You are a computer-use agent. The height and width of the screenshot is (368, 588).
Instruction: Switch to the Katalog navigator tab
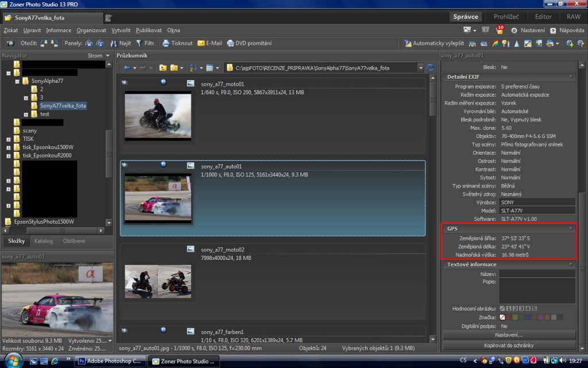44,241
